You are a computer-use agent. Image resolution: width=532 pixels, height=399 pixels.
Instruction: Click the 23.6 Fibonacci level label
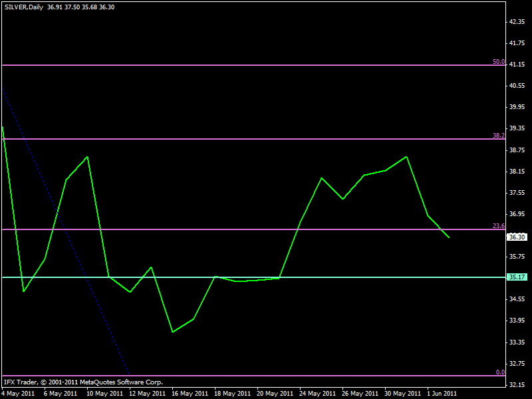[x=499, y=226]
